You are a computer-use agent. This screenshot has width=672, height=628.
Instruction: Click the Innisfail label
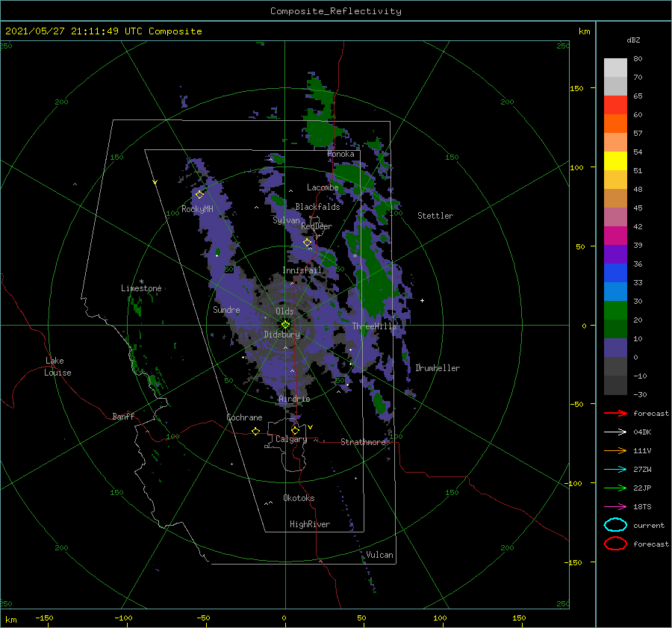pos(302,270)
